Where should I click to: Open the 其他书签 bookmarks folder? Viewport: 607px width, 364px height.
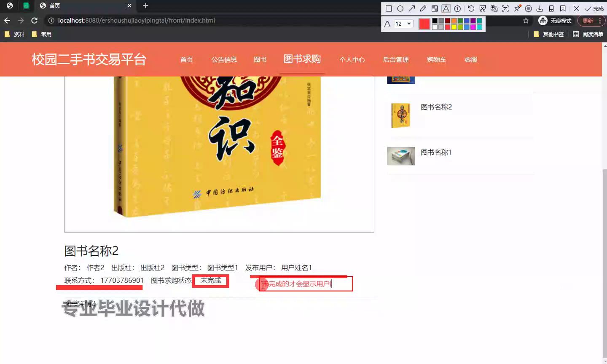(548, 34)
